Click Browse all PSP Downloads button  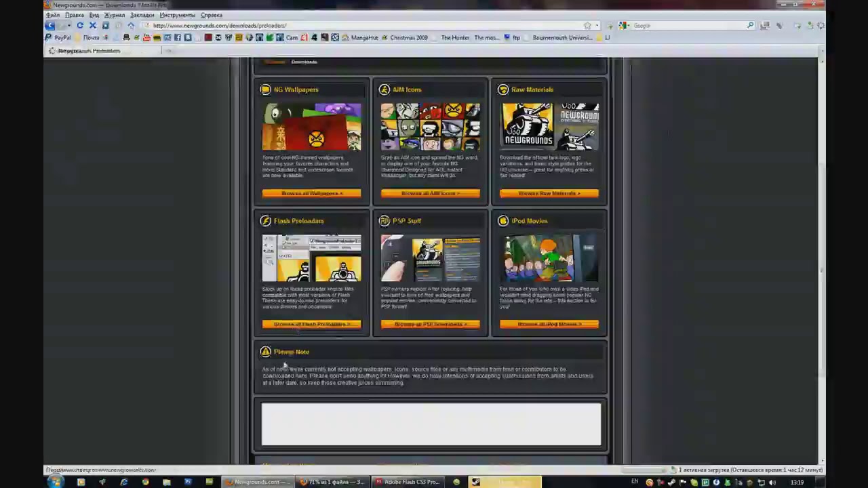pyautogui.click(x=430, y=324)
